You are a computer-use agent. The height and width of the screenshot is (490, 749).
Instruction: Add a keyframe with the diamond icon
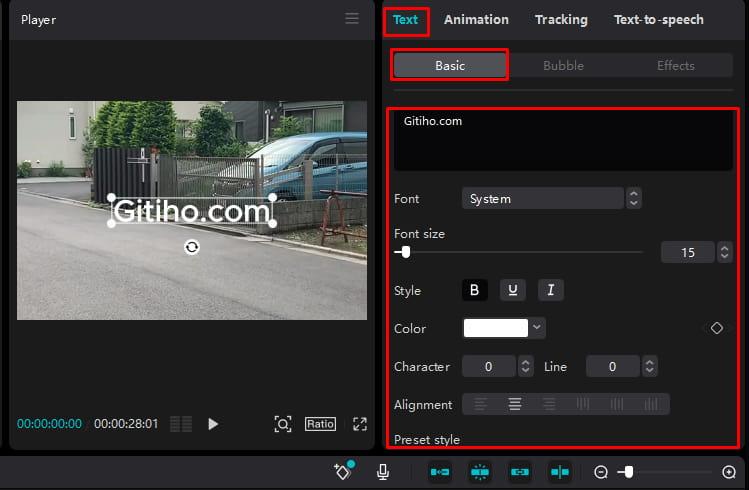coord(716,328)
